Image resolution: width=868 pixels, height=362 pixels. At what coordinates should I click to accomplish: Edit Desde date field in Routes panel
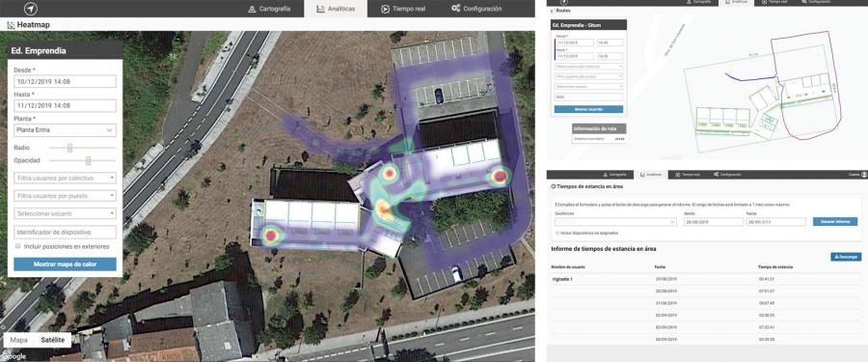tap(575, 42)
